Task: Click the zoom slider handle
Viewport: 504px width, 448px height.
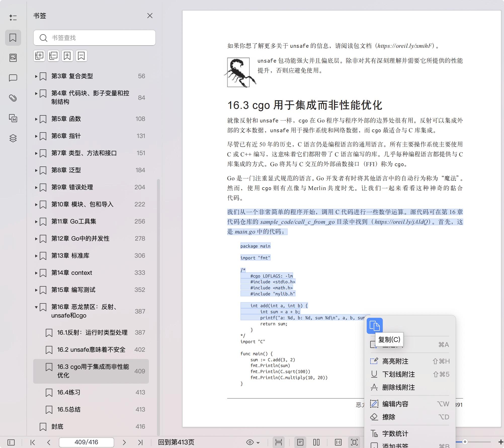Action: [465, 442]
